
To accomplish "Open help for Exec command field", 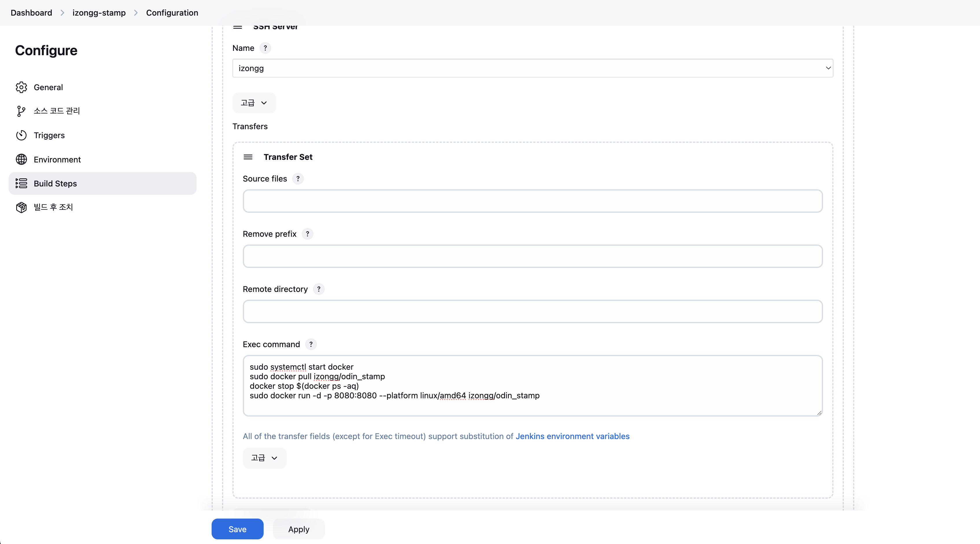I will [311, 344].
